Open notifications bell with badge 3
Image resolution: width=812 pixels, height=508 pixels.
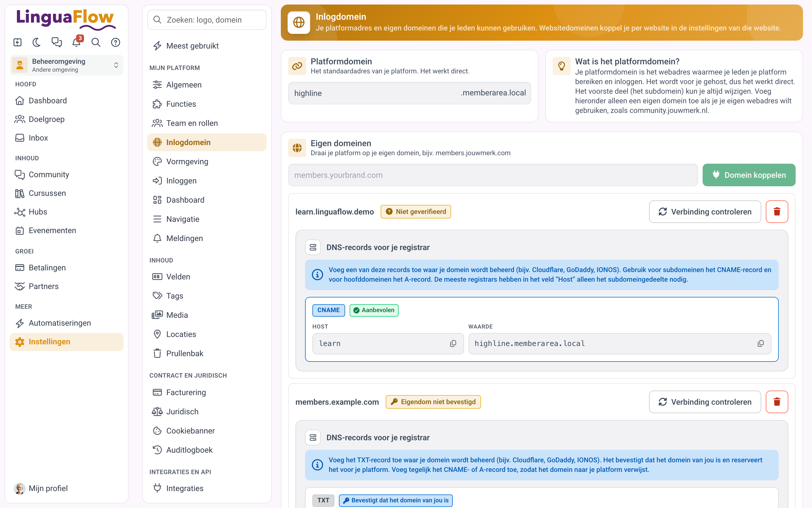tap(76, 42)
